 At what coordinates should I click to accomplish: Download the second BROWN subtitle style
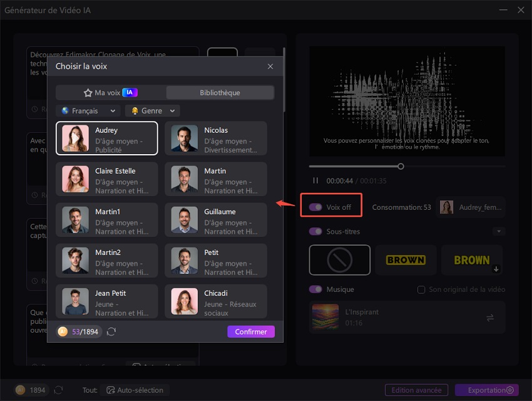point(496,269)
